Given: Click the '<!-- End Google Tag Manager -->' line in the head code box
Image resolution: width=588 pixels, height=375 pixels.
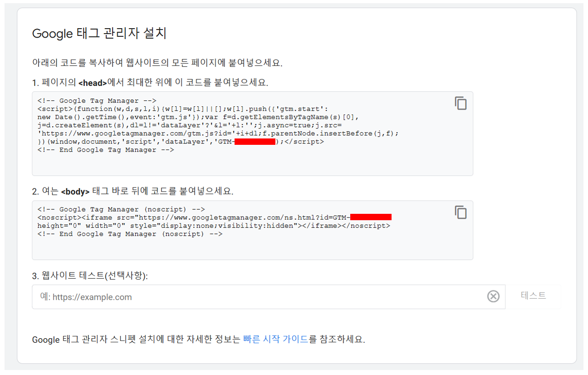Looking at the screenshot, I should tap(106, 150).
